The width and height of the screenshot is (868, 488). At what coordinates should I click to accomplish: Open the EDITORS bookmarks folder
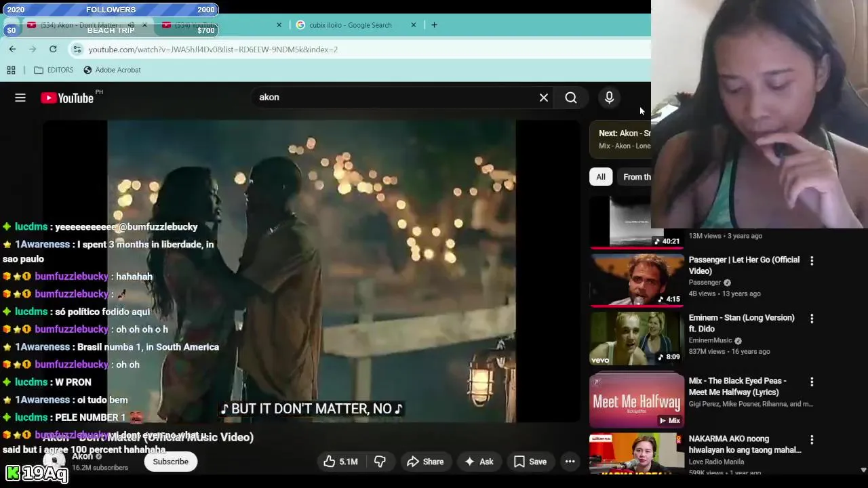pos(53,70)
